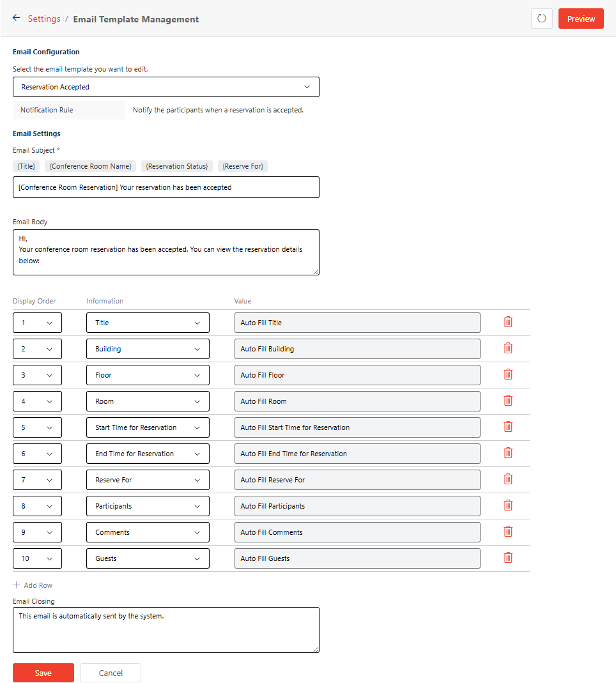Delete the Room row
The image size is (616, 683).
[x=508, y=401]
